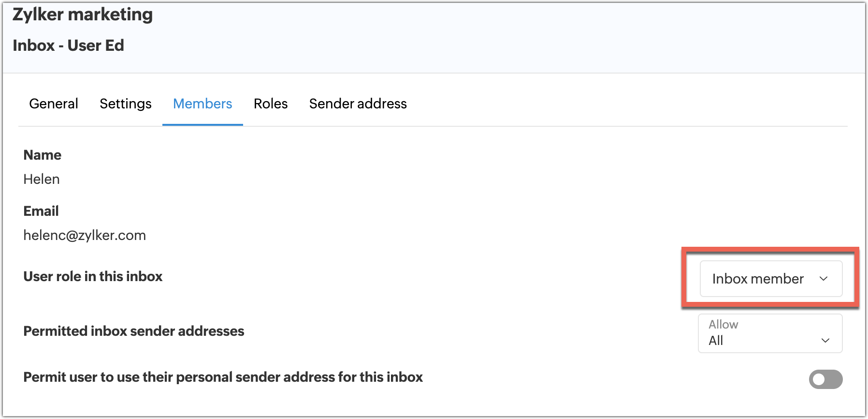Click the helenc@zylker.com email address
This screenshot has height=419, width=868.
point(85,235)
